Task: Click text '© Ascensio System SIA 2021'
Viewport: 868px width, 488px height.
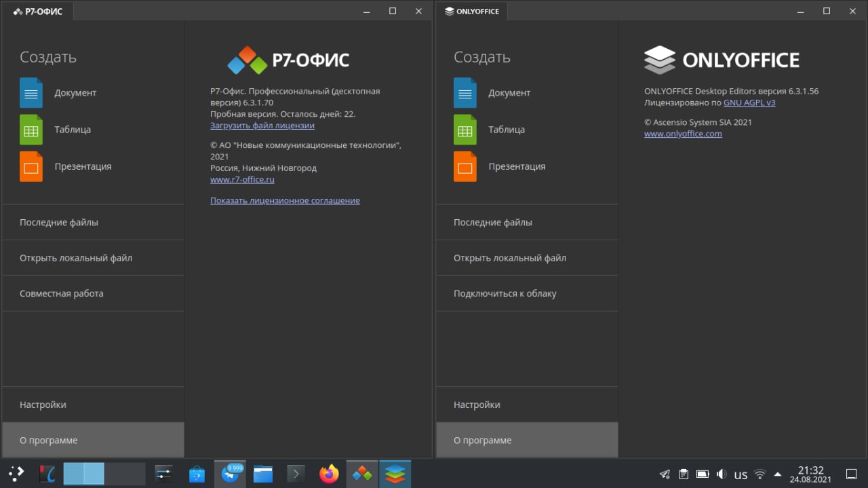Action: [x=698, y=123]
